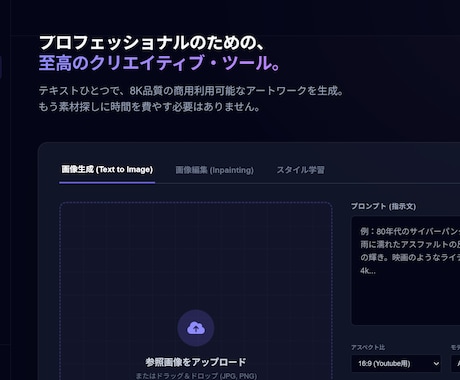Click the subtitle line テキストひとつで、8K品質
This screenshot has width=460, height=380.
click(x=191, y=91)
